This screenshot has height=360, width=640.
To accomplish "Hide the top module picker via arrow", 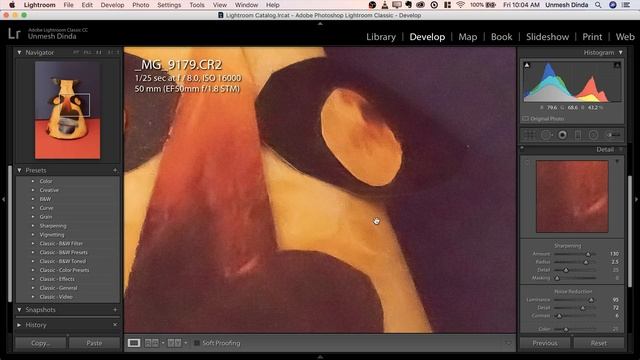I will (x=320, y=24).
